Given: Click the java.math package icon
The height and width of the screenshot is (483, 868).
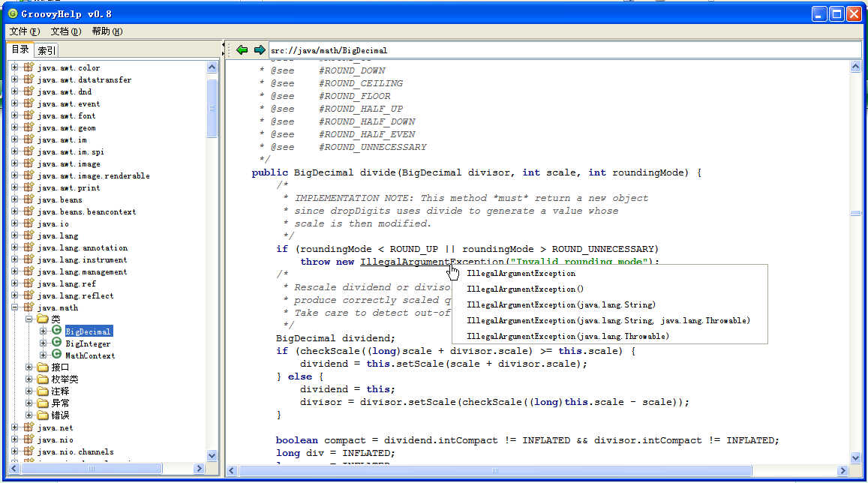Looking at the screenshot, I should click(29, 307).
